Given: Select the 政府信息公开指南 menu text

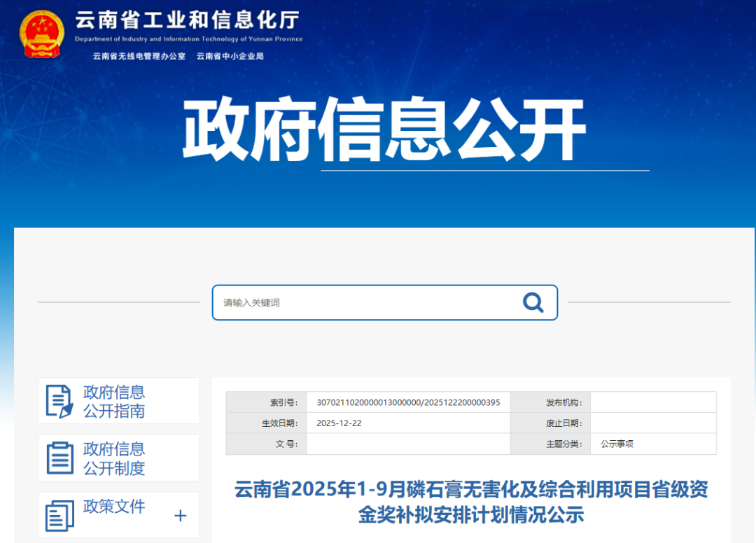Looking at the screenshot, I should (114, 402).
